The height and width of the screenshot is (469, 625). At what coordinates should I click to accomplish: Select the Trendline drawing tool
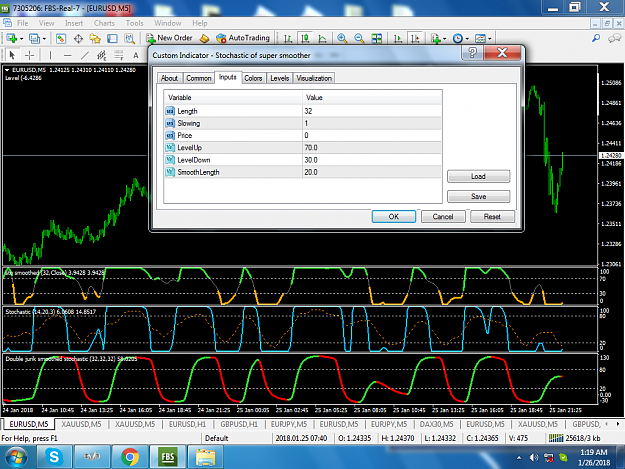pyautogui.click(x=85, y=55)
